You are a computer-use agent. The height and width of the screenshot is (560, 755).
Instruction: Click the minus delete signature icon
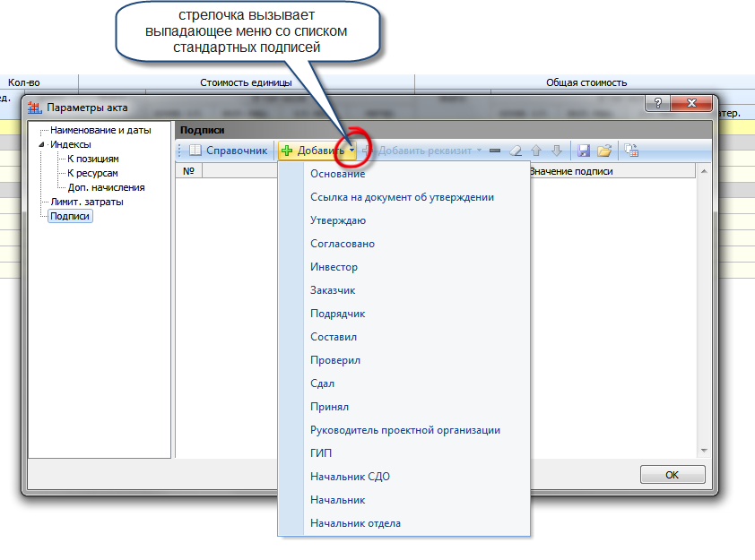pos(495,151)
